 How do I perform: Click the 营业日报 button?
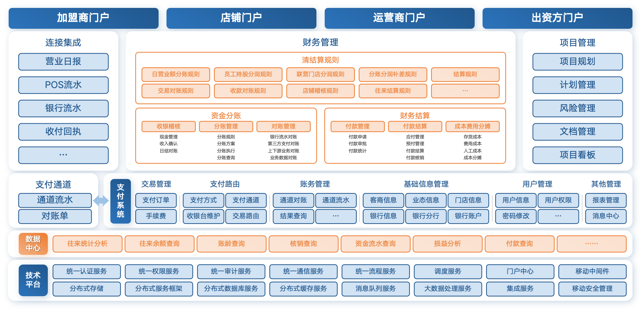[x=63, y=61]
